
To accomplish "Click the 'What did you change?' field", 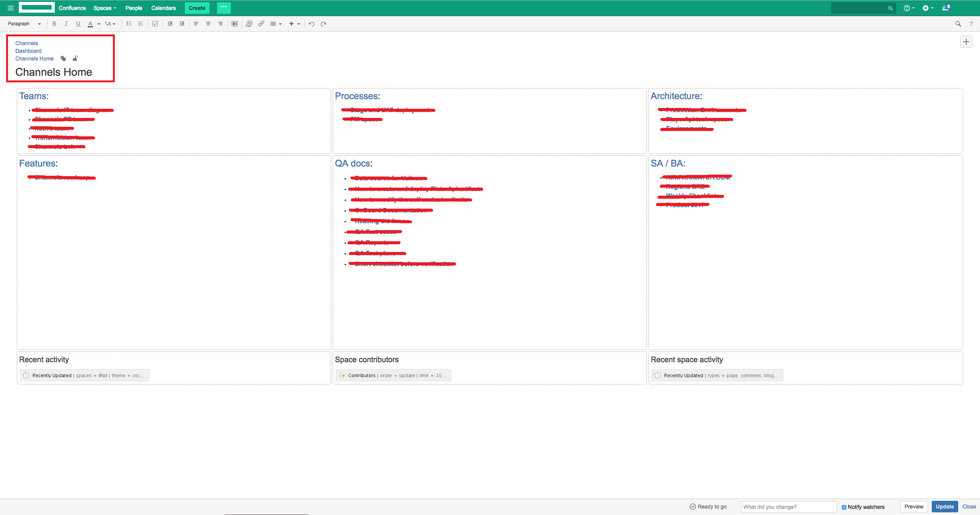I will (x=788, y=507).
